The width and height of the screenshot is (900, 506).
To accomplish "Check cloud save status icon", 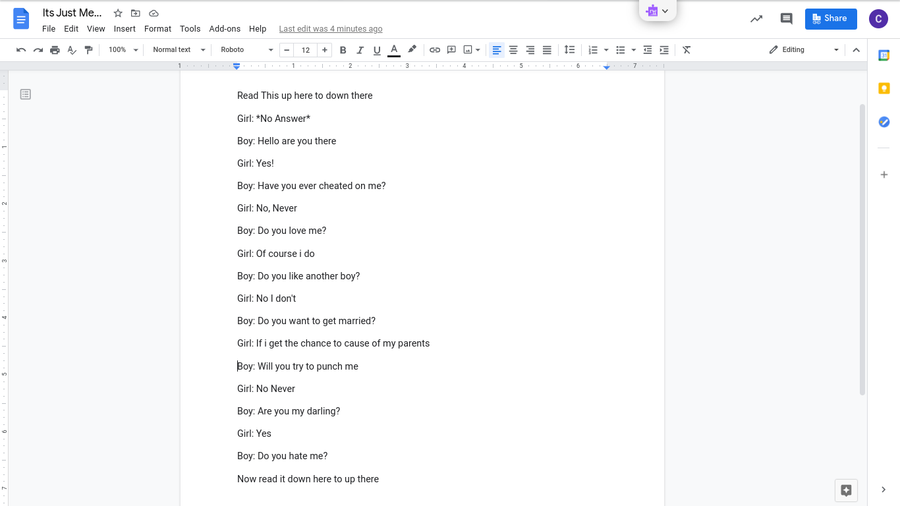I will (154, 13).
